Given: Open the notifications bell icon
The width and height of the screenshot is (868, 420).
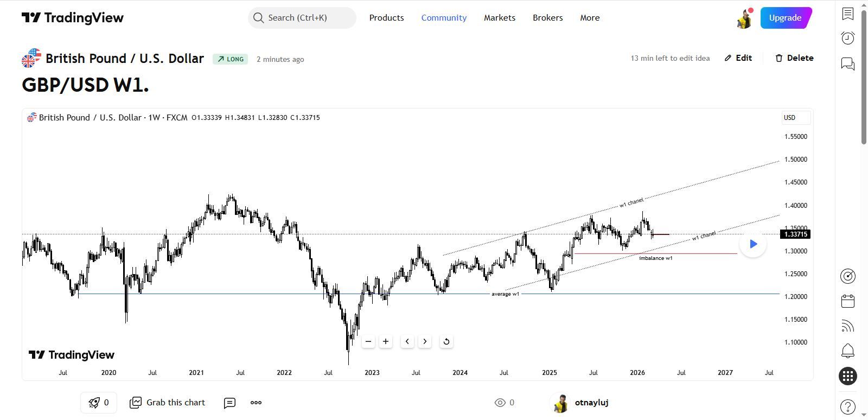Looking at the screenshot, I should (847, 351).
